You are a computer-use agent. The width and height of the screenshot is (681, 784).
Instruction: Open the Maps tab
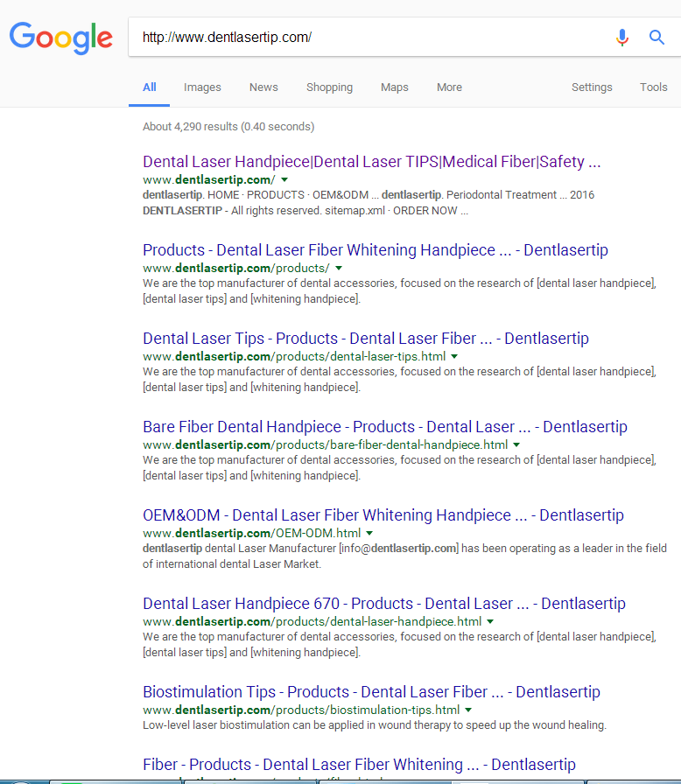click(395, 87)
